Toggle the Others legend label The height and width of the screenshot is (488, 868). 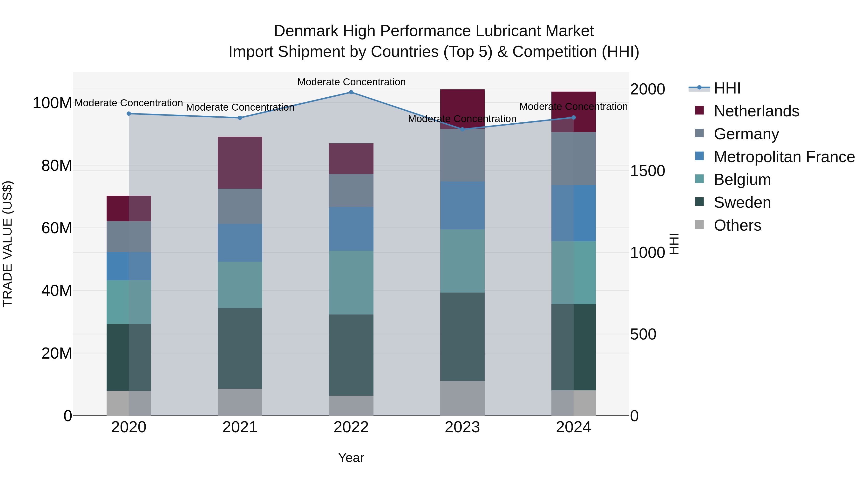738,225
